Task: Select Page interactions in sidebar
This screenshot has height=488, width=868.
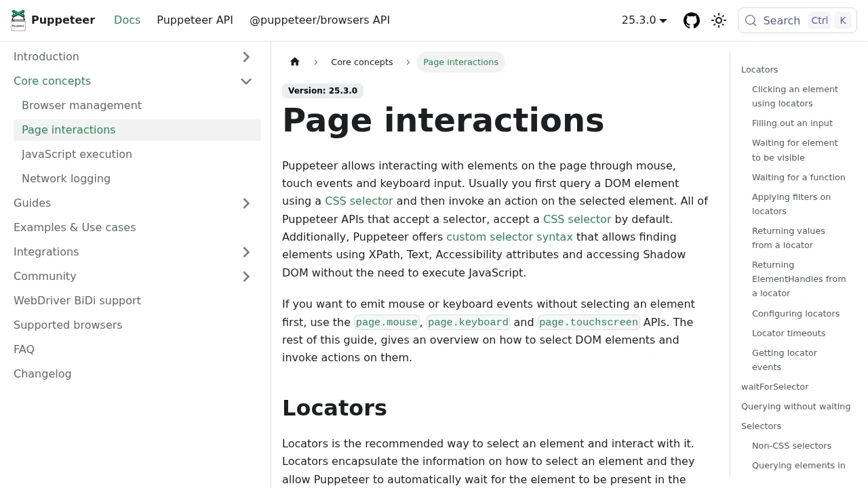Action: pyautogui.click(x=137, y=130)
